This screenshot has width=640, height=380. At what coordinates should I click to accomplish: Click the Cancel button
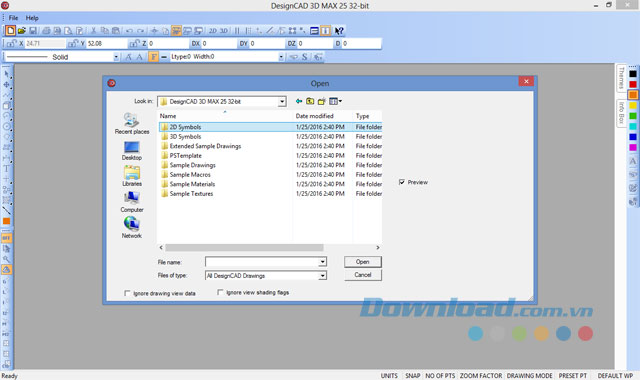click(362, 275)
